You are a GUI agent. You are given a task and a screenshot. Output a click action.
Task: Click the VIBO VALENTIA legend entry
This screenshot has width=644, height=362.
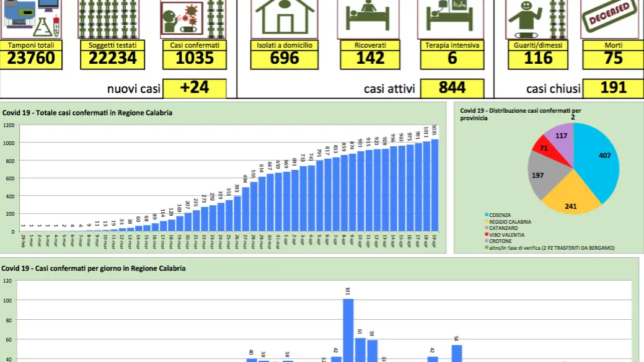(x=505, y=235)
